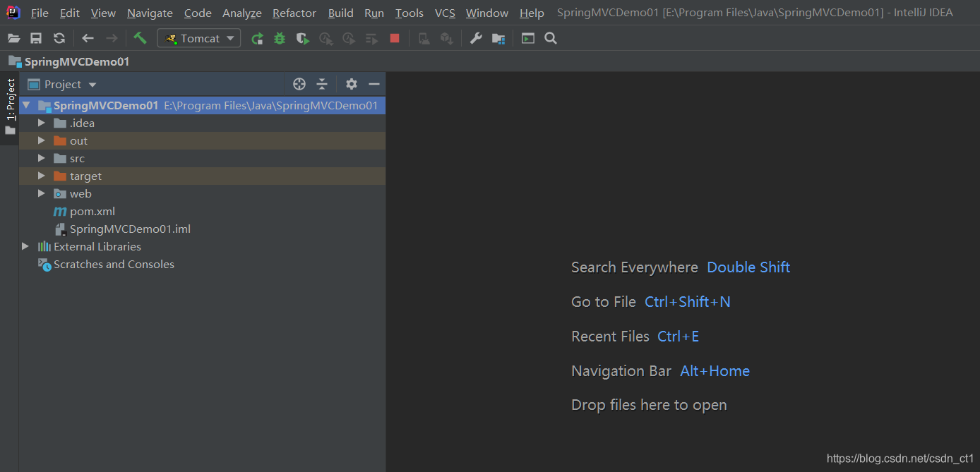Select the src folder
The image size is (980, 472).
tap(203, 159)
